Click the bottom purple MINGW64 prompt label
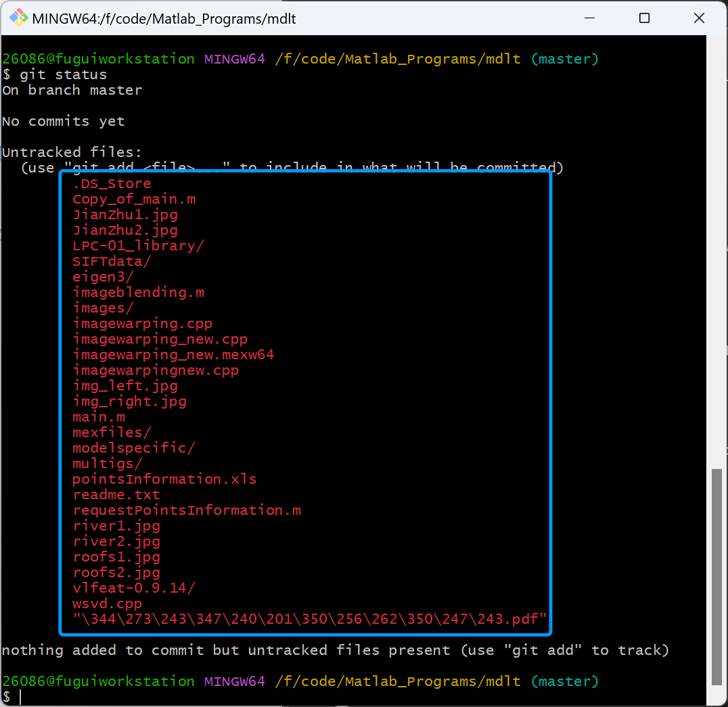 pos(235,681)
